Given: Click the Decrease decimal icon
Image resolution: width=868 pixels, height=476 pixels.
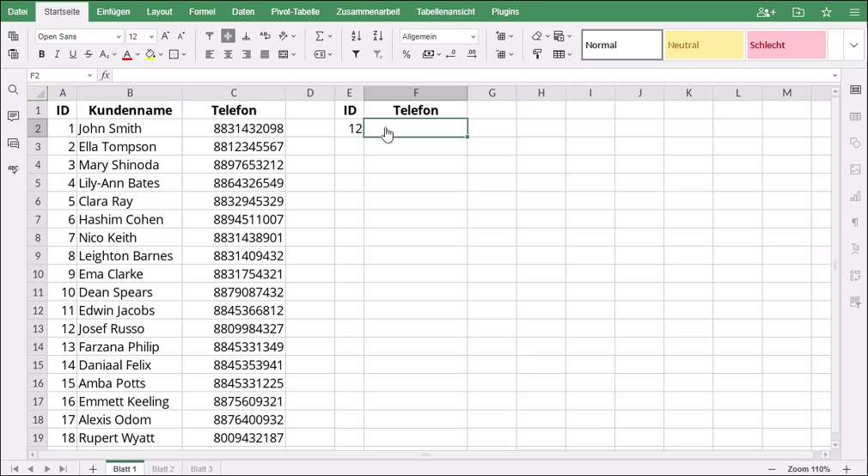Looking at the screenshot, I should pos(450,54).
